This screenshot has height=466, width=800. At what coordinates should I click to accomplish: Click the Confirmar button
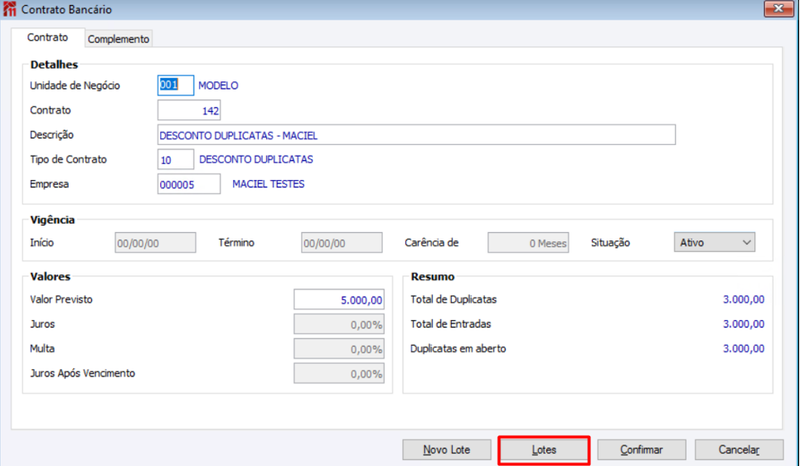pyautogui.click(x=641, y=450)
